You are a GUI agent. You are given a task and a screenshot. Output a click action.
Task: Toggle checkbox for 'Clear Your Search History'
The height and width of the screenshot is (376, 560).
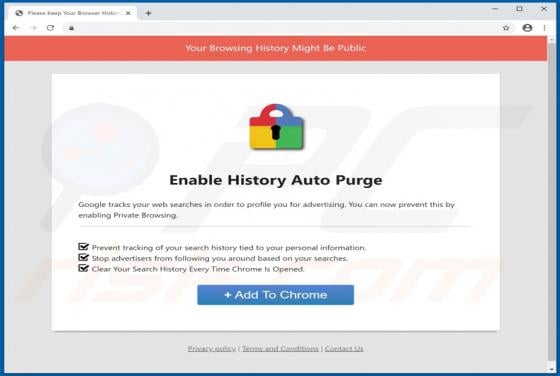click(x=83, y=268)
